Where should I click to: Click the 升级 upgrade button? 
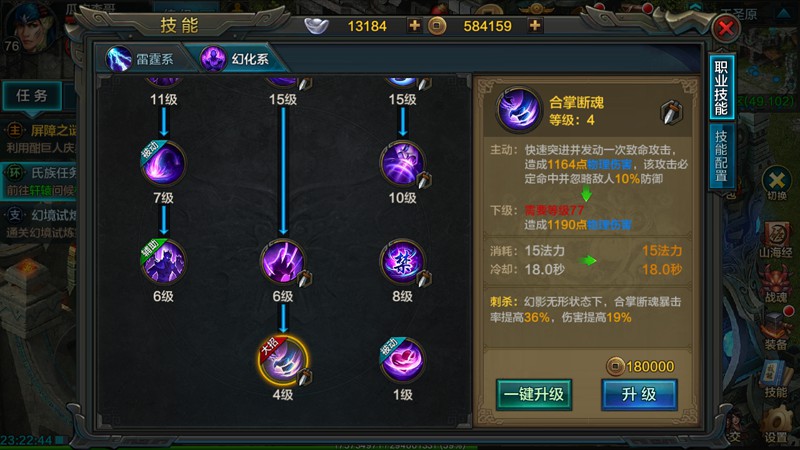(639, 394)
